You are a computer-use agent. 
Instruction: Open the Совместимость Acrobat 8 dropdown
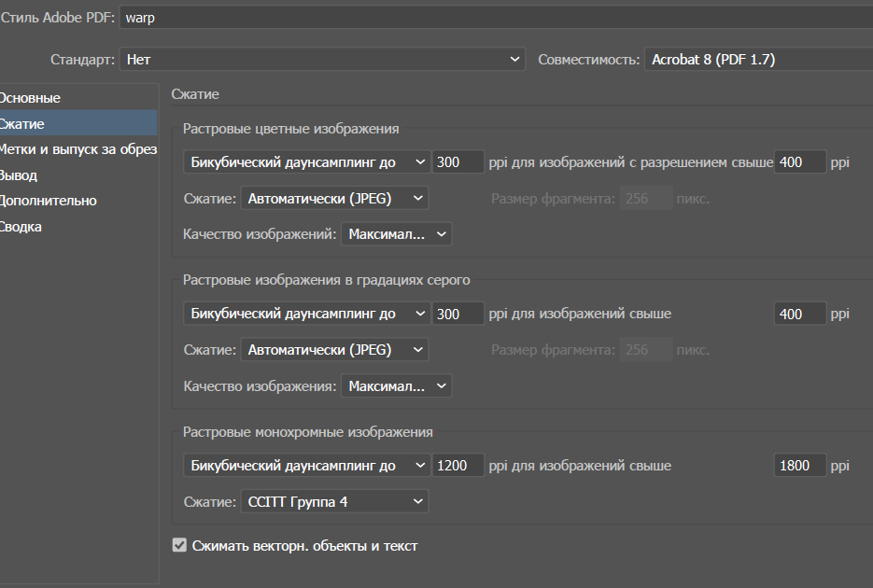pos(757,60)
